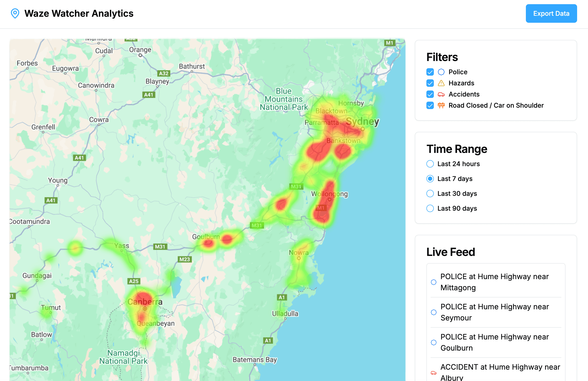Click the Goulburn label on the map

(206, 237)
